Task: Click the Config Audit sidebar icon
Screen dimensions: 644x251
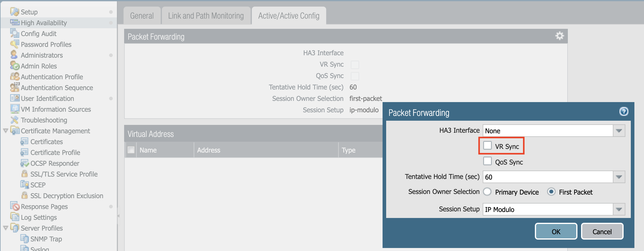Action: pyautogui.click(x=14, y=33)
